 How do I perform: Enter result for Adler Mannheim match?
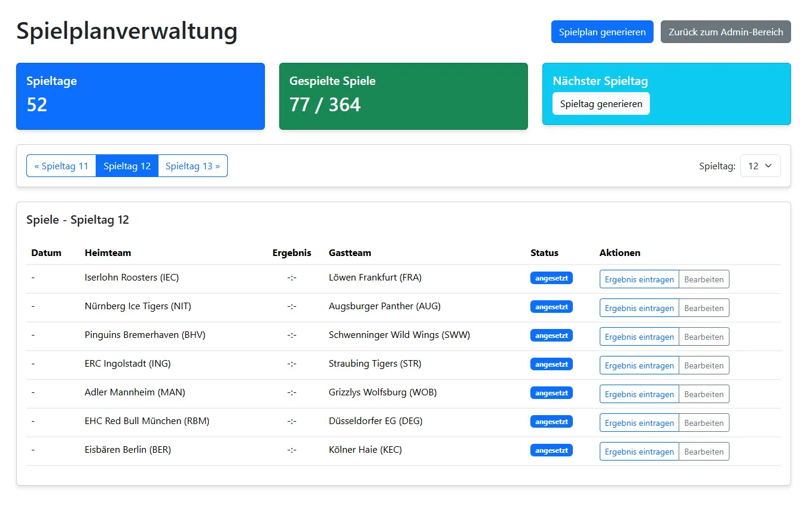(639, 394)
